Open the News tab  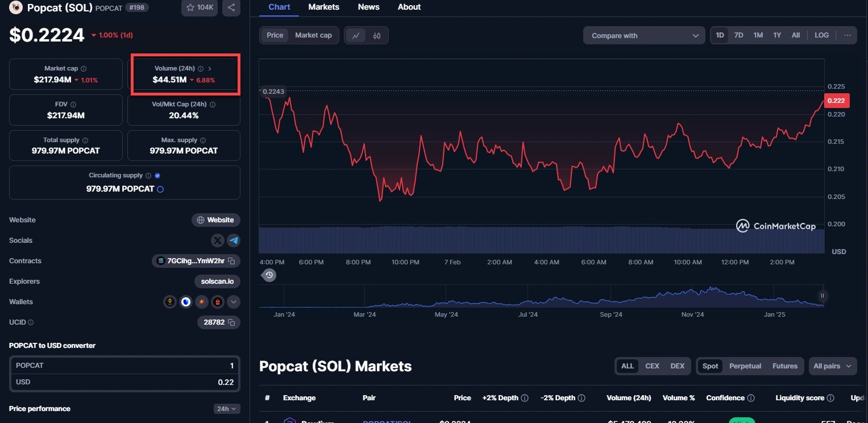coord(368,7)
